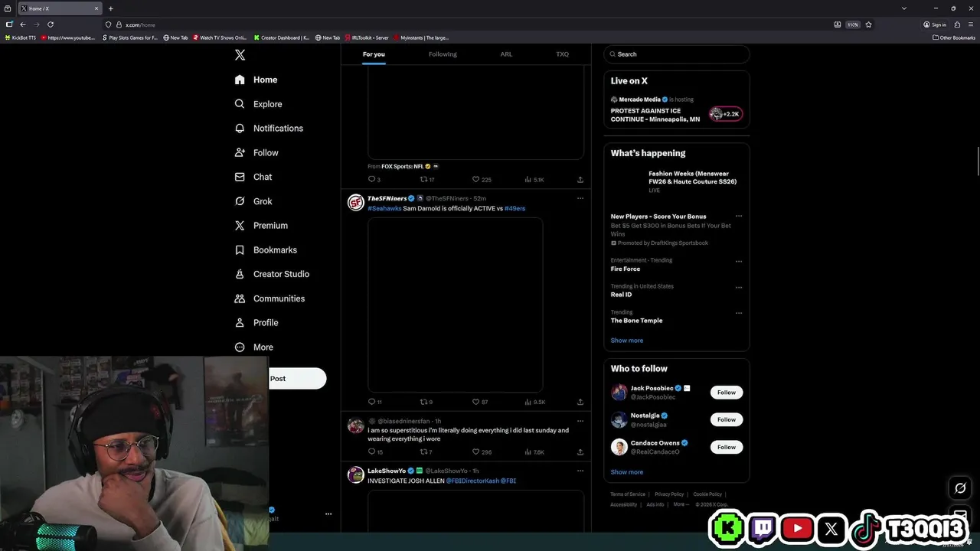Switch to the TXQ timeline tab
The width and height of the screenshot is (980, 551).
(x=563, y=54)
